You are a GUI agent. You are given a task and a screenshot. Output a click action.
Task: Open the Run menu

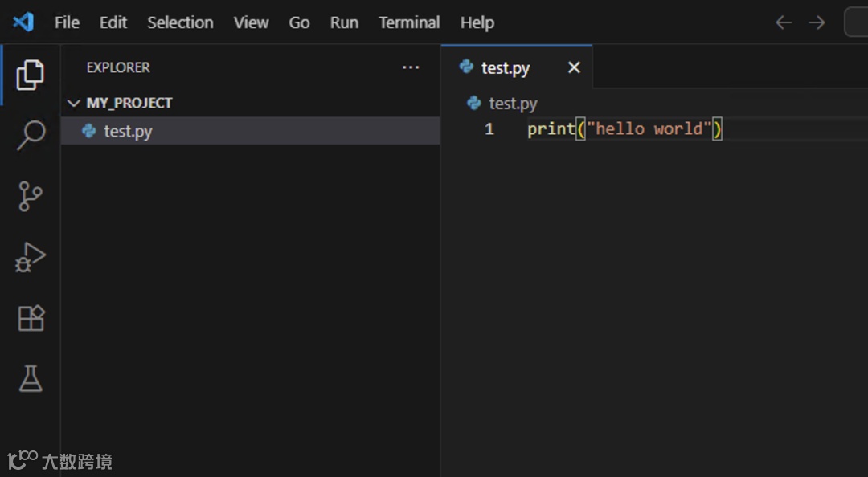[x=344, y=22]
